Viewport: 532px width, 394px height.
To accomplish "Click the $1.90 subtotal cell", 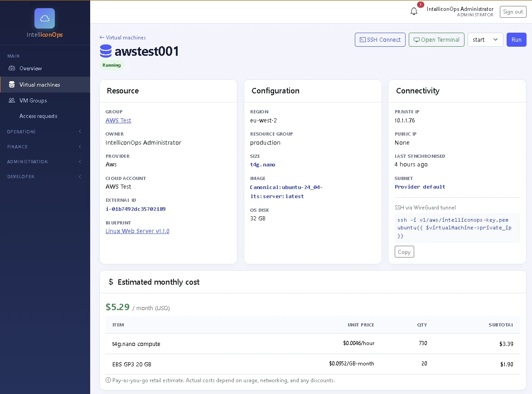I will click(x=507, y=364).
